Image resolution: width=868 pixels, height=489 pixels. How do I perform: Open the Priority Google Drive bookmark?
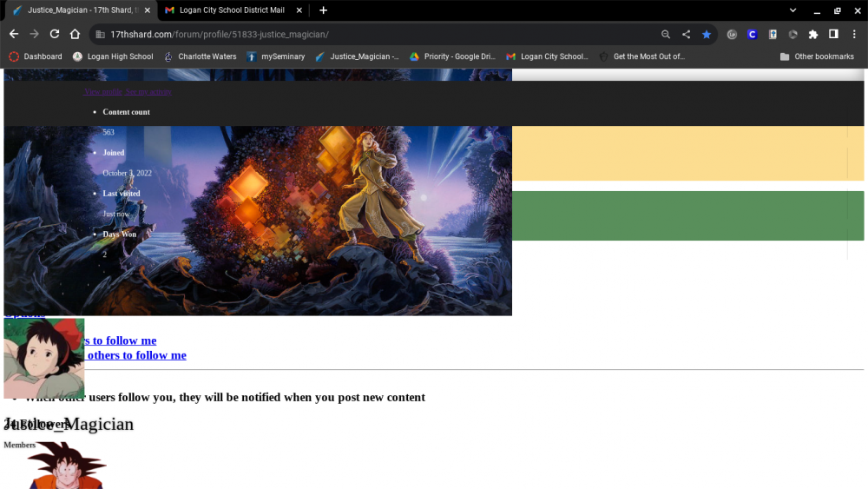click(x=452, y=56)
